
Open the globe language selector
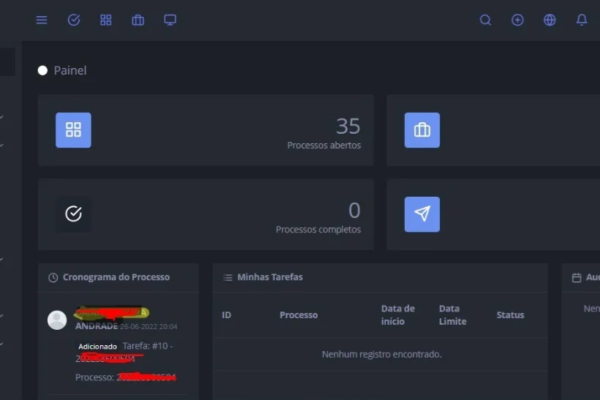(549, 20)
